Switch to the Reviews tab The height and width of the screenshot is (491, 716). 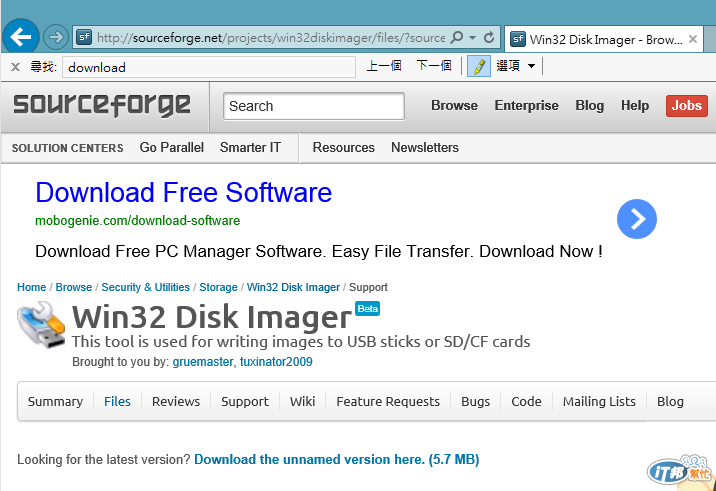pyautogui.click(x=176, y=401)
